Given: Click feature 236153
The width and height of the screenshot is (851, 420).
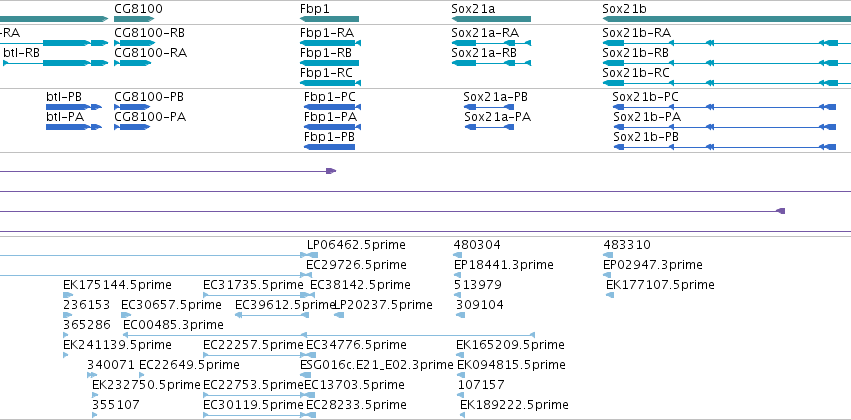Looking at the screenshot, I should click(86, 306).
